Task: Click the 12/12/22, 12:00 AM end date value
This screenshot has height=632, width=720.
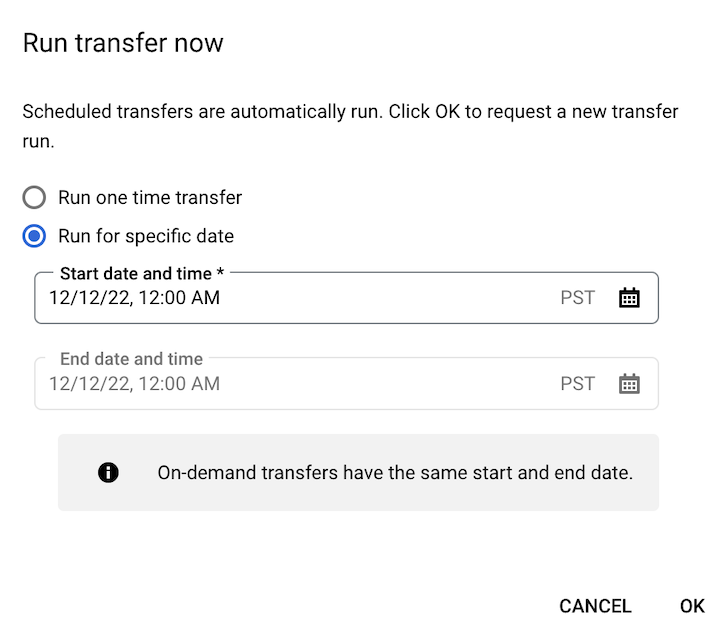Action: point(134,384)
